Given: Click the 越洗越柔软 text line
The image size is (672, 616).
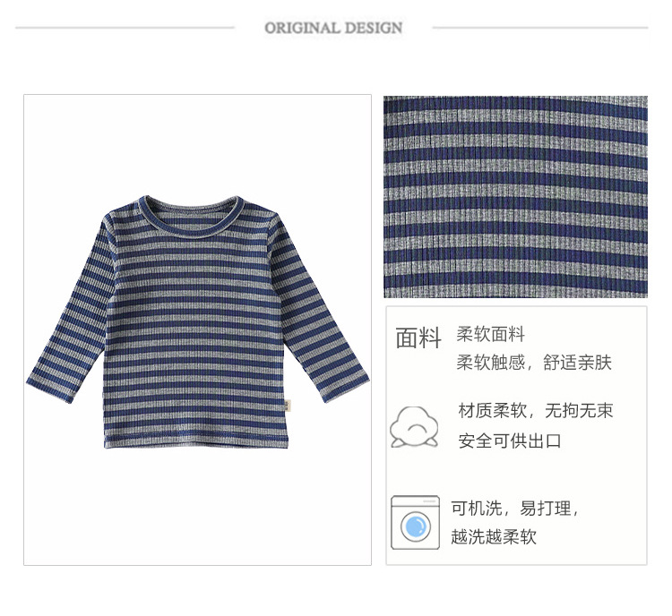Looking at the screenshot, I should (494, 536).
